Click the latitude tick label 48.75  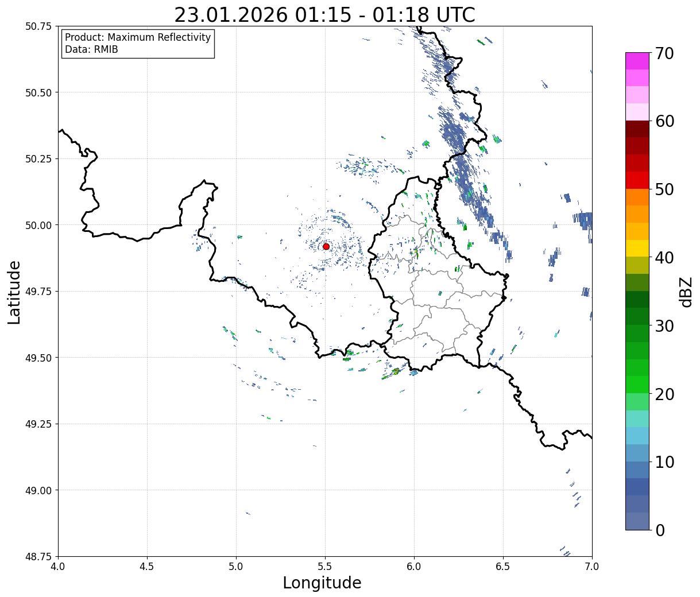coord(38,557)
